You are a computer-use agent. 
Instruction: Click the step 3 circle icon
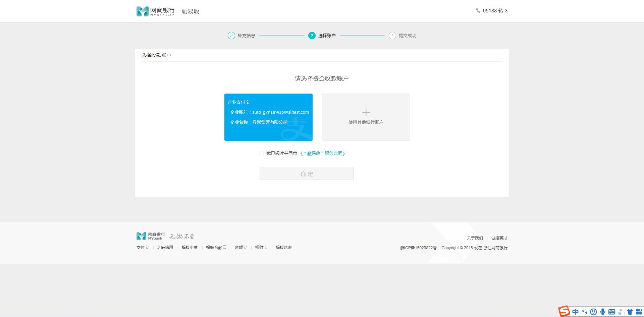coord(392,36)
